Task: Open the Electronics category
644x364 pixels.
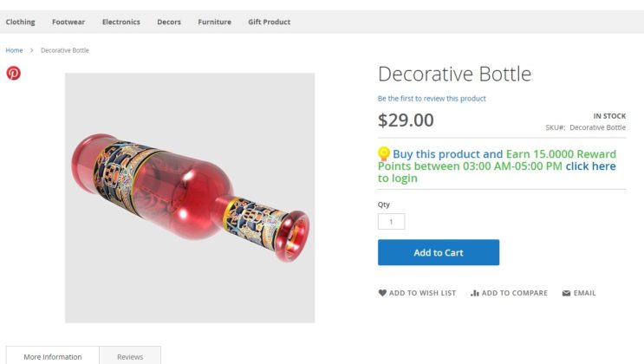Action: tap(120, 22)
